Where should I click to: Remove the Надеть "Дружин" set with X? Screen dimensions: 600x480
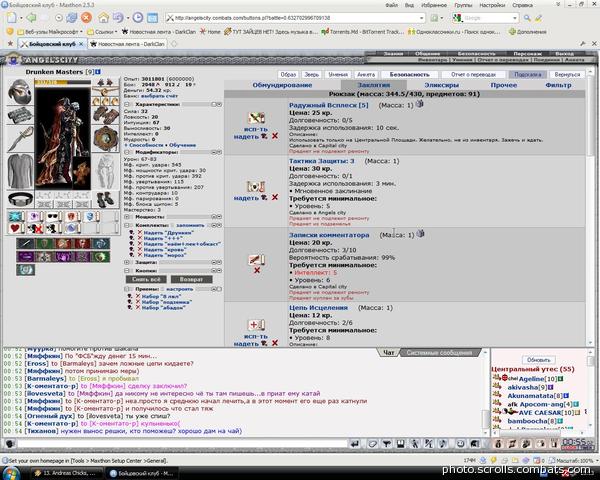pyautogui.click(x=140, y=232)
